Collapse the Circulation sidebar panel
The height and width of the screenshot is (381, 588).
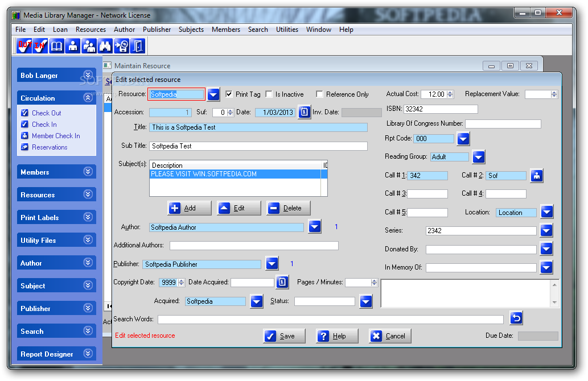(x=88, y=98)
